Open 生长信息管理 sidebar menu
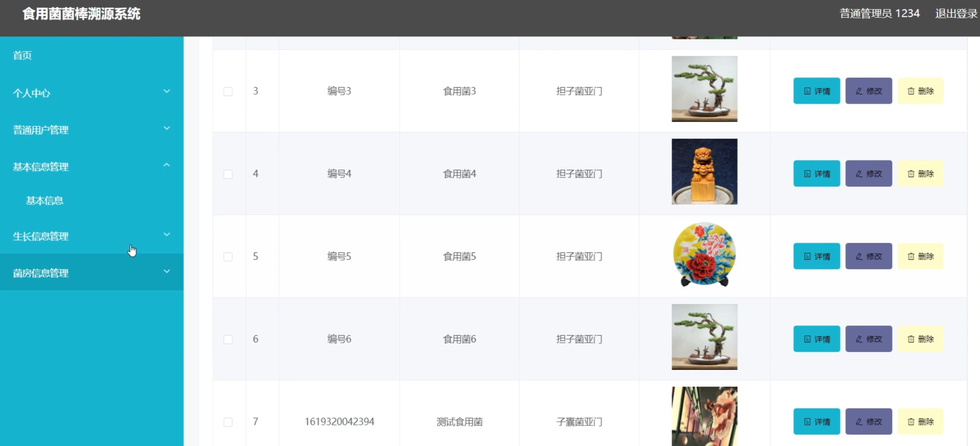Image resolution: width=980 pixels, height=446 pixels. tap(92, 236)
